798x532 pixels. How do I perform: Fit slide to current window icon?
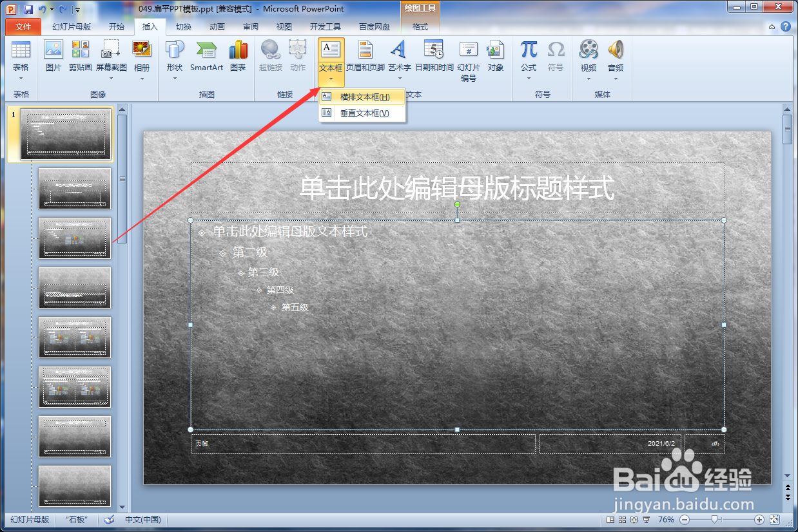pyautogui.click(x=775, y=519)
